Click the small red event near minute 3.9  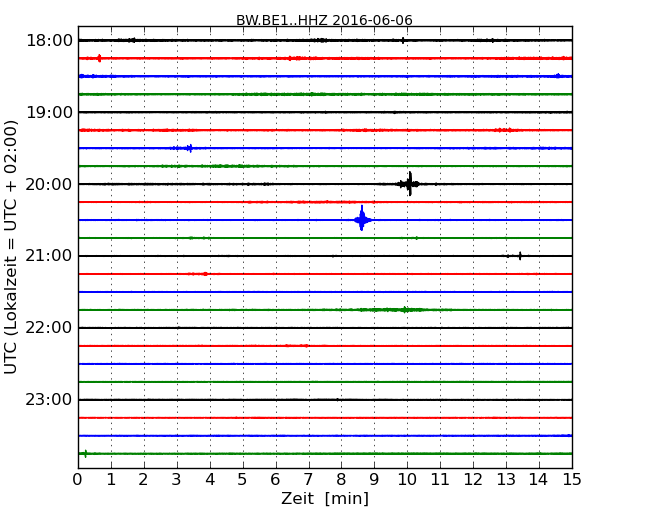pyautogui.click(x=205, y=274)
